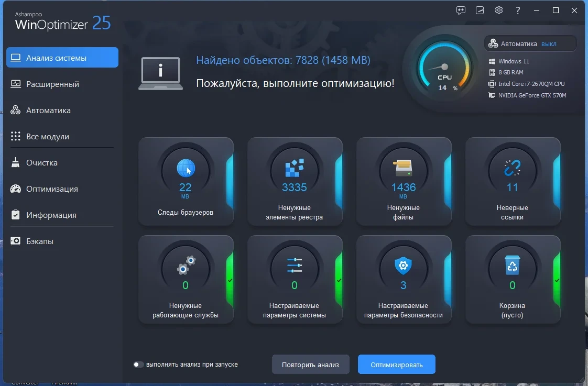Click the gears icon for running services
The height and width of the screenshot is (386, 588).
point(187,265)
